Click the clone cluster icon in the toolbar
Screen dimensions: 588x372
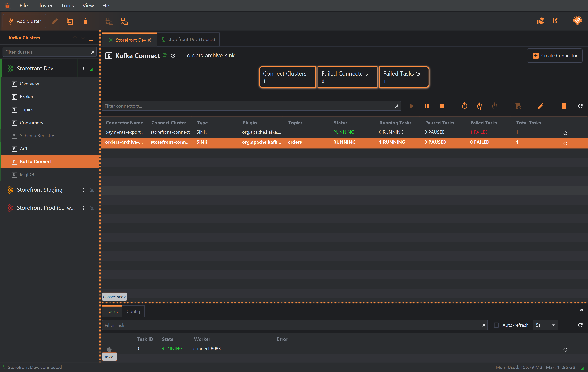[70, 21]
